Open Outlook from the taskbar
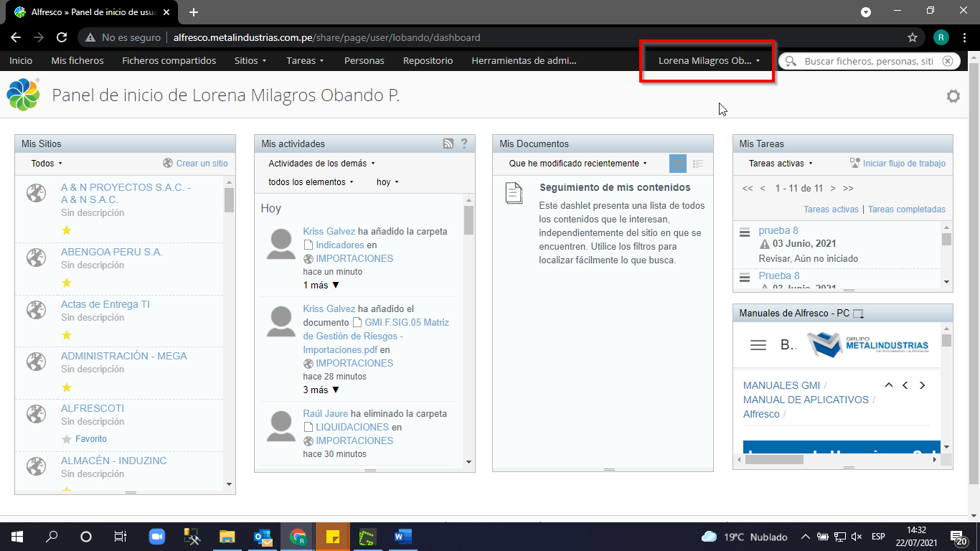The image size is (980, 551). click(263, 537)
